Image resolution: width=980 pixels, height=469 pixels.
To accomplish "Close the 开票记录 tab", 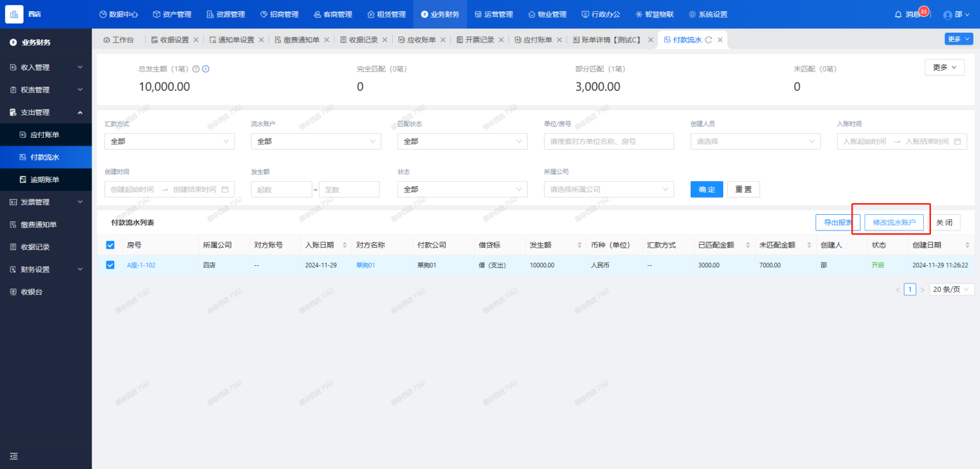I will click(x=501, y=40).
